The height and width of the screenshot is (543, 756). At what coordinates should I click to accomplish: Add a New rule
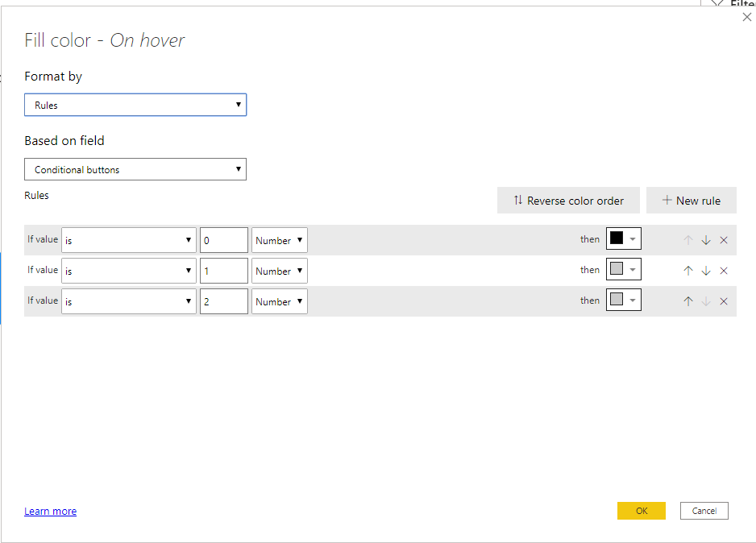tap(691, 201)
